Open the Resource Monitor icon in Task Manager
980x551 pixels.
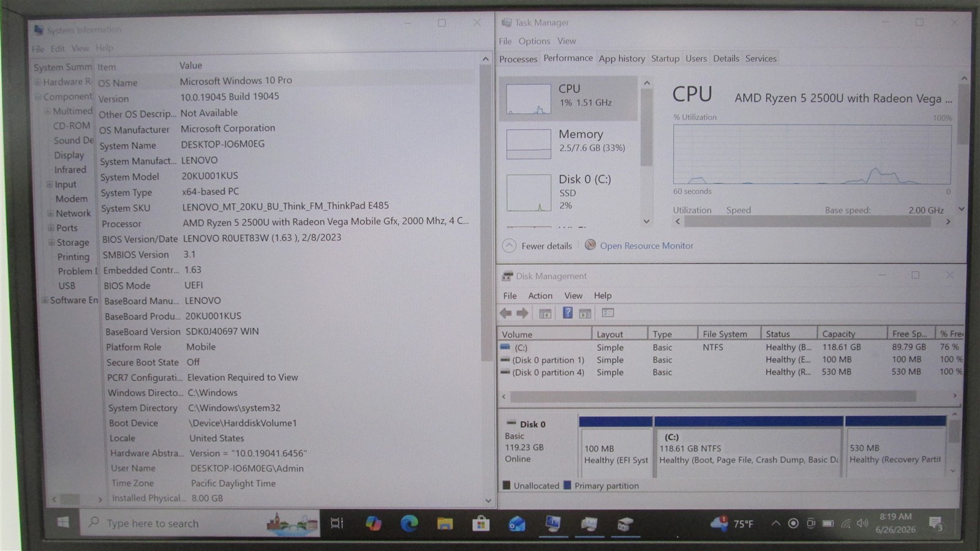590,245
